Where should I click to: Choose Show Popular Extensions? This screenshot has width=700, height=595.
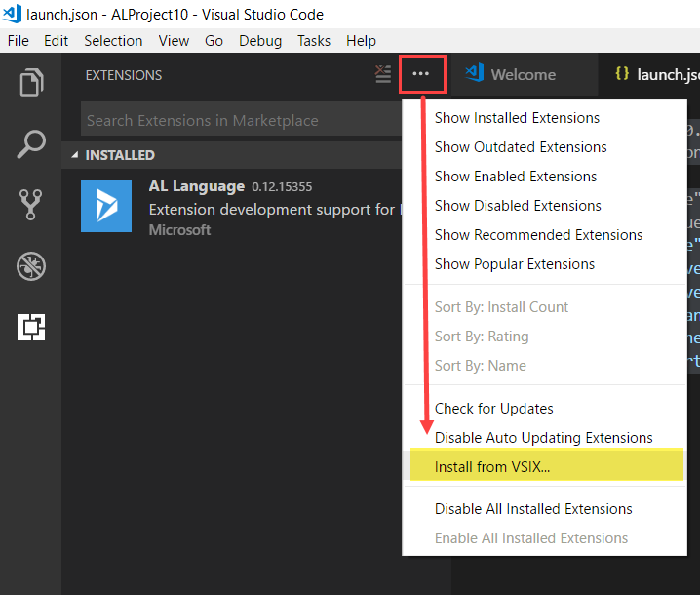tap(544, 264)
